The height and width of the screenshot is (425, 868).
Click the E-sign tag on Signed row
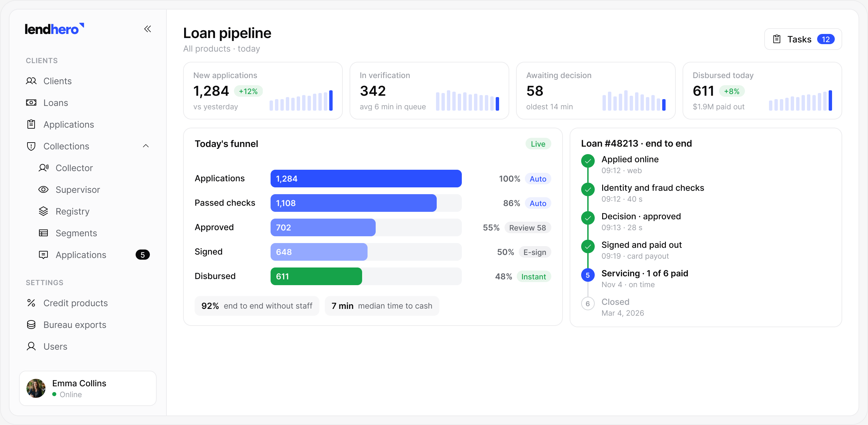coord(535,252)
